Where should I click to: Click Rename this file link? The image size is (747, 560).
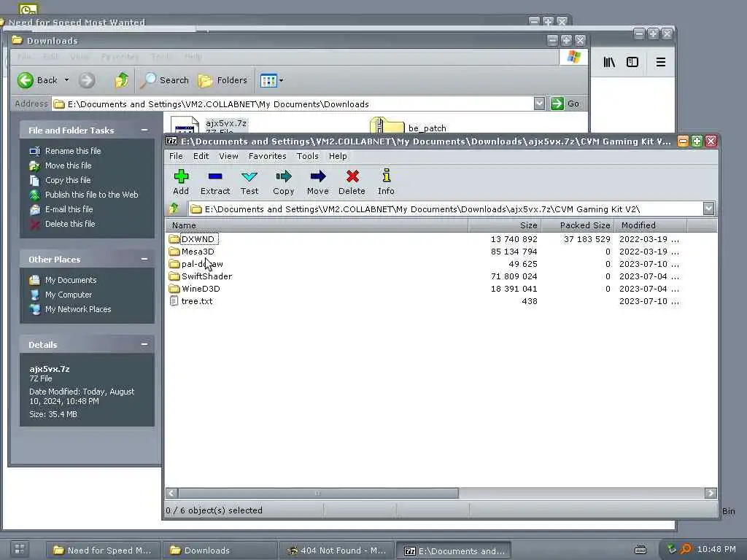[x=73, y=151]
